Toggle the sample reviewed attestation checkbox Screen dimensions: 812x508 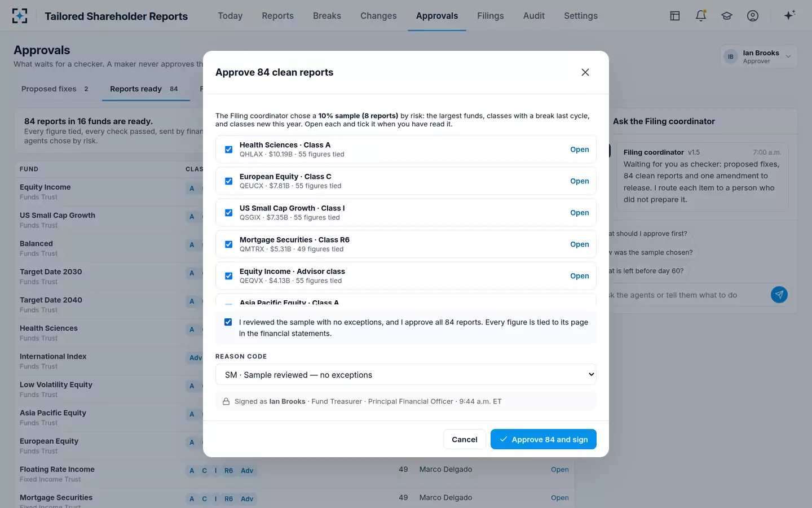(x=228, y=322)
